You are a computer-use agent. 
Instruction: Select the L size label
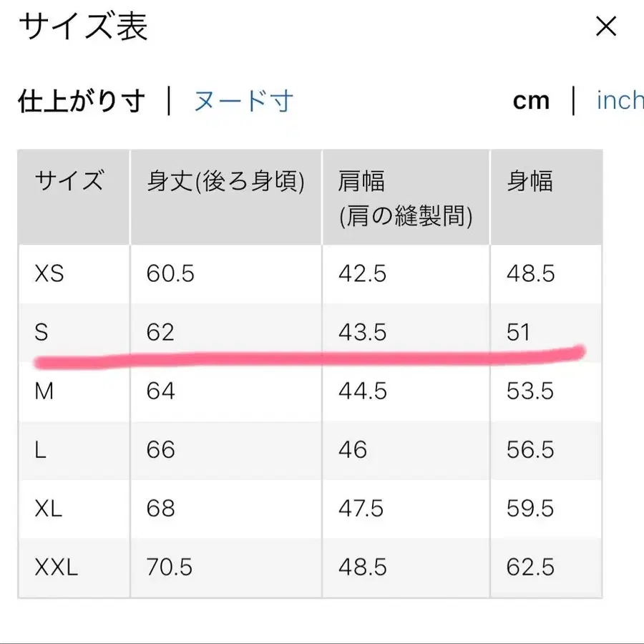point(40,450)
